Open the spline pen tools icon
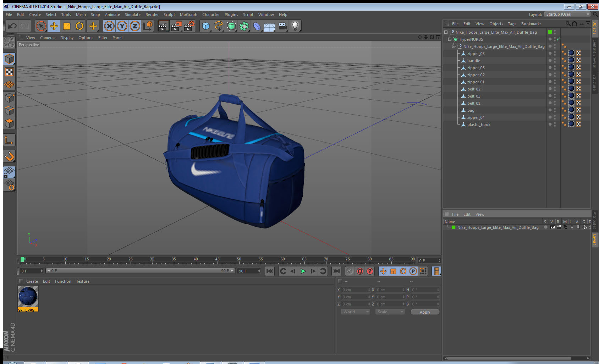The image size is (599, 364). [x=219, y=26]
